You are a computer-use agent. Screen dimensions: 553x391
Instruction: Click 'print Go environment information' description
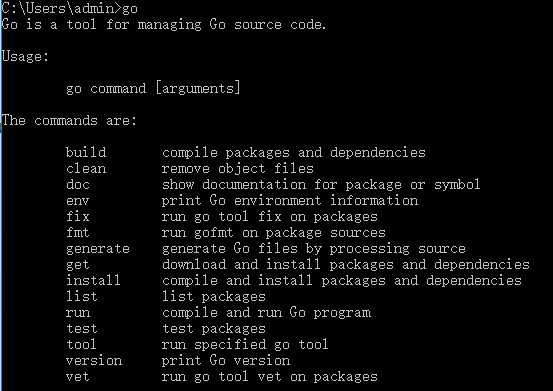[x=290, y=201]
